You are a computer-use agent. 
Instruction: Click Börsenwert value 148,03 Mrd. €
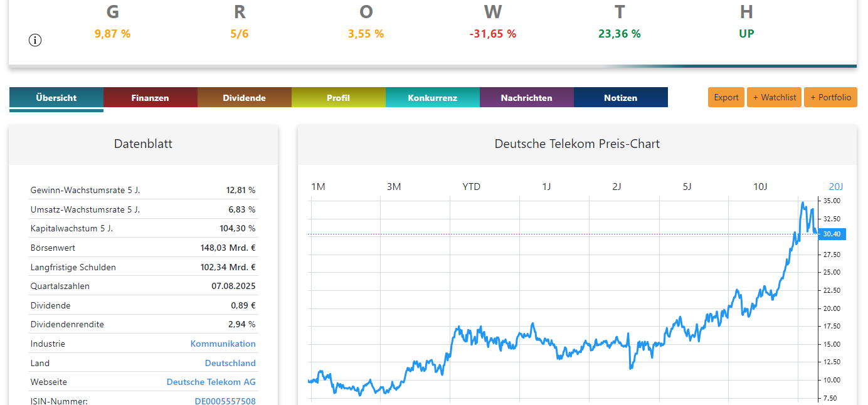228,248
